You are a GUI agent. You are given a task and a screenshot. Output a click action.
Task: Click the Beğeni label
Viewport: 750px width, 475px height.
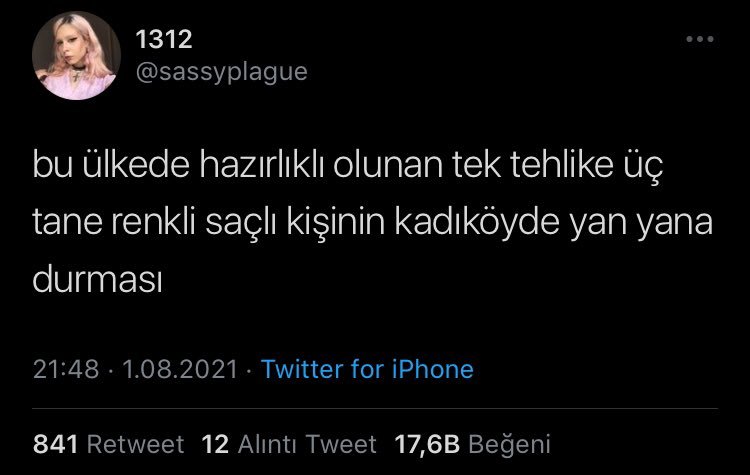(509, 445)
